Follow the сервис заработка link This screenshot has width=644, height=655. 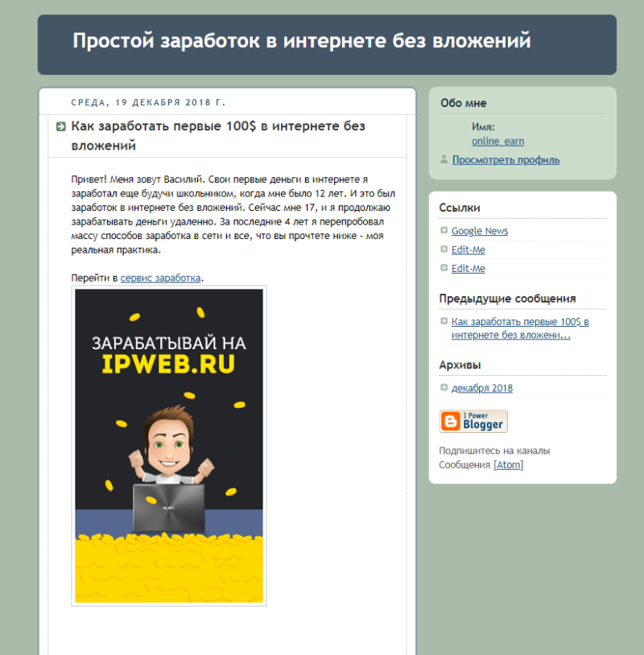point(160,278)
